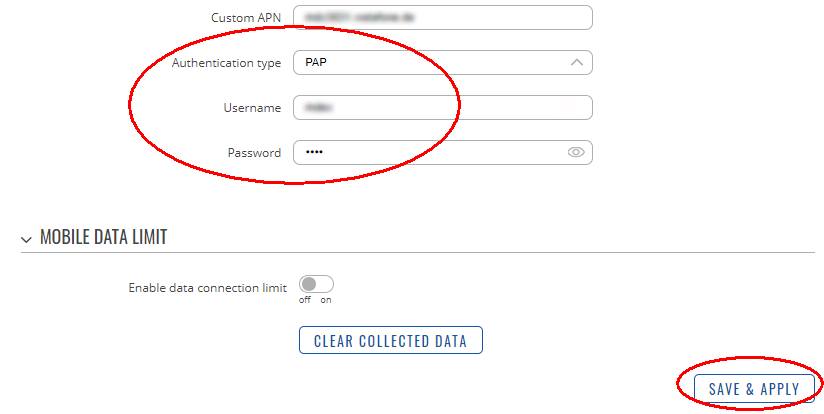Focus the Password input field

tap(443, 152)
